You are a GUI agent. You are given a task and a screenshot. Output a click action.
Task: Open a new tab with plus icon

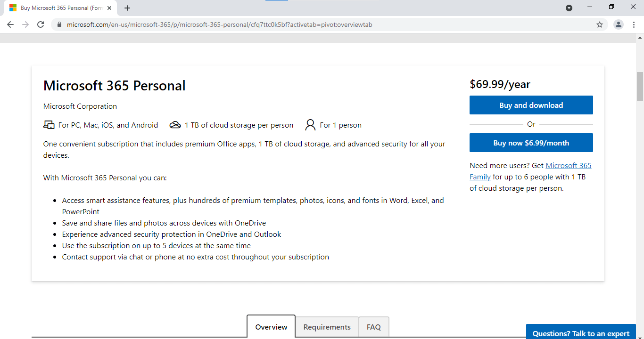(127, 8)
